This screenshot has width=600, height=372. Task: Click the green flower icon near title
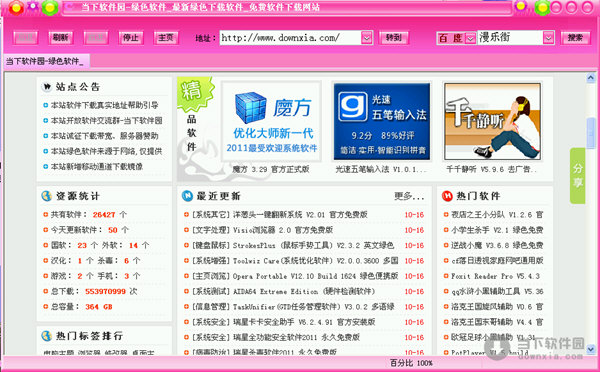point(50,7)
